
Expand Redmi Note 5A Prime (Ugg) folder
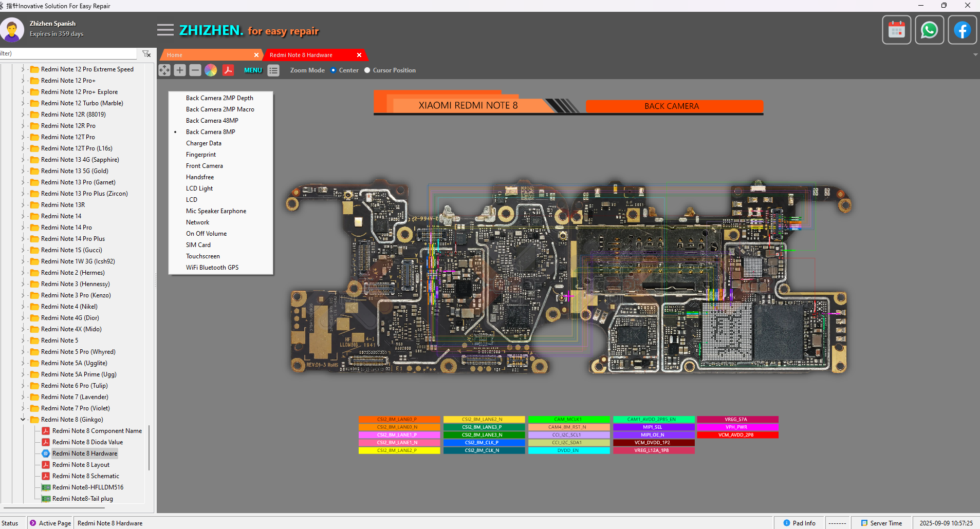click(x=23, y=374)
